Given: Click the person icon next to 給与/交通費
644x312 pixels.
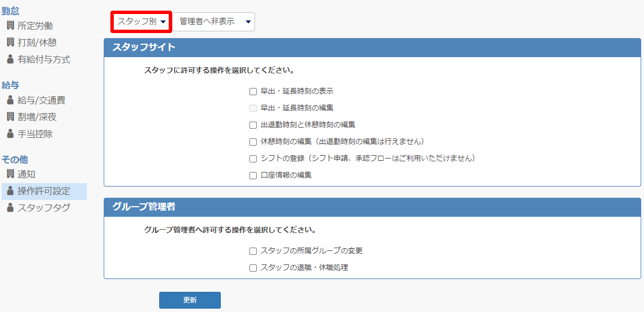Looking at the screenshot, I should (x=10, y=100).
